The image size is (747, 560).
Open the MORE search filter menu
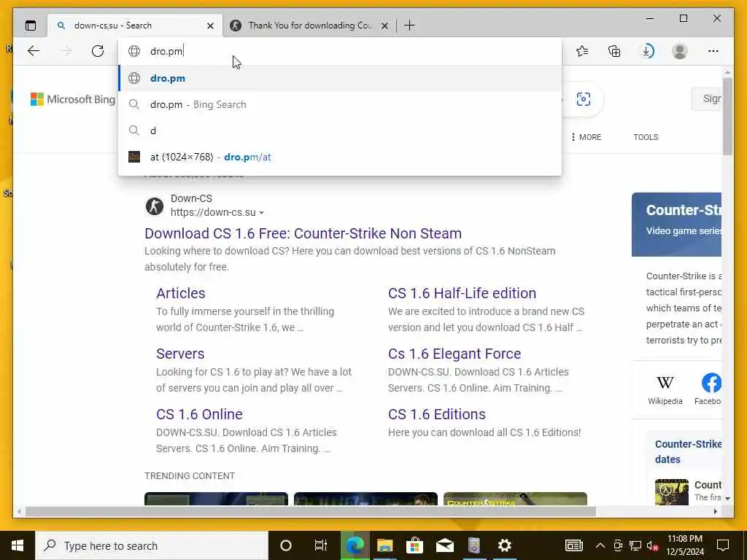tap(586, 137)
